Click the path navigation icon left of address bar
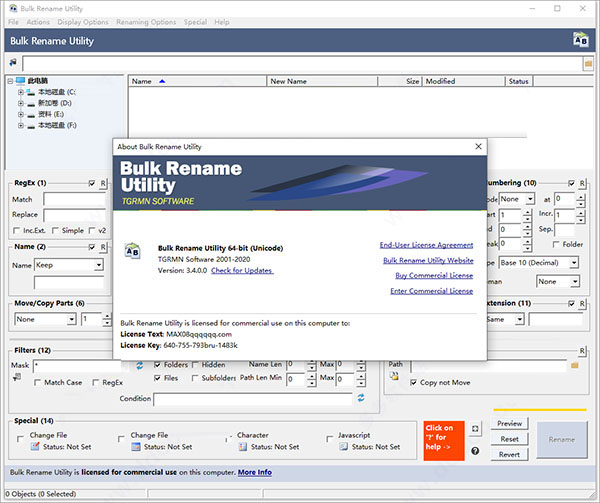Viewport: 600px width, 503px height. click(x=13, y=62)
